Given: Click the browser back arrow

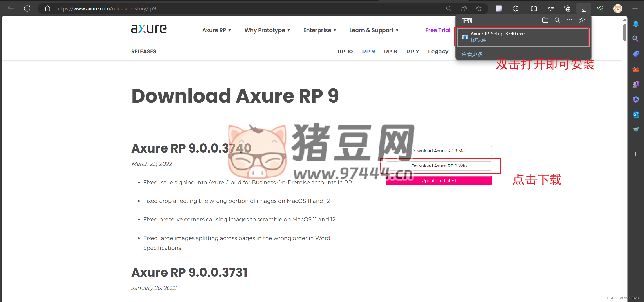Looking at the screenshot, I should pyautogui.click(x=11, y=9).
